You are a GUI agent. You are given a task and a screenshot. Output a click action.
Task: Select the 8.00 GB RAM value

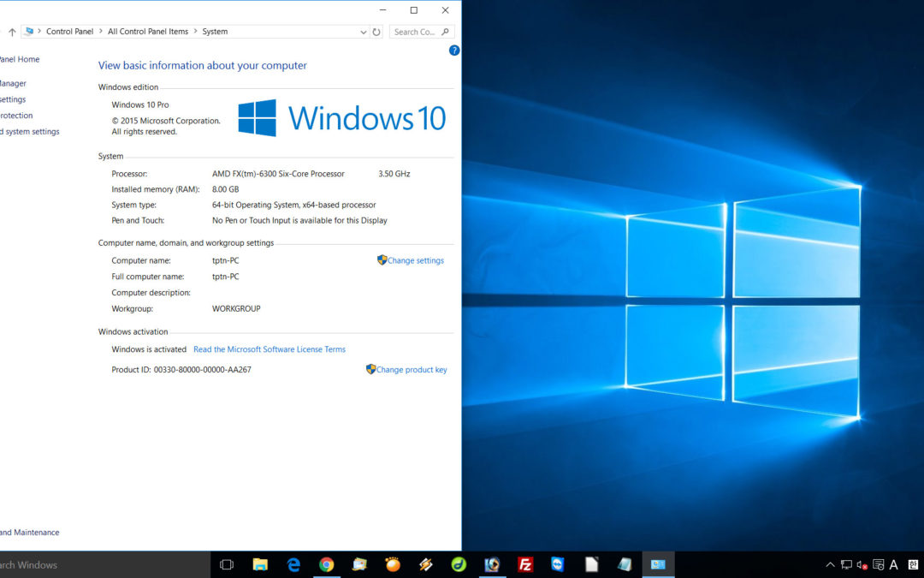tap(225, 189)
